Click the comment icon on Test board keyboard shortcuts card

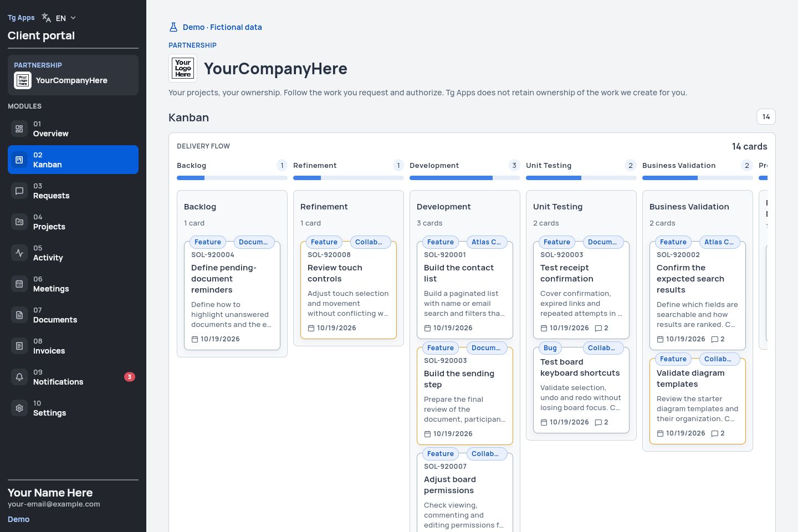click(598, 422)
